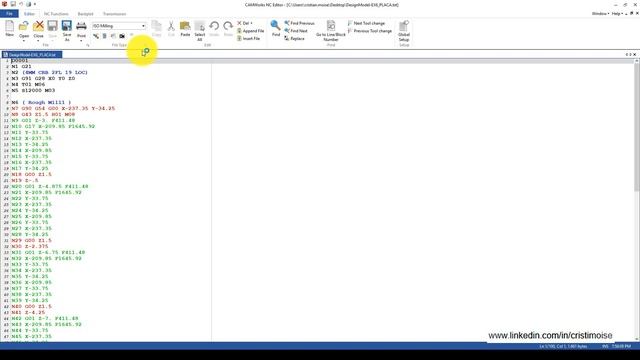
Task: Click the Select All icon
Action: tap(200, 26)
